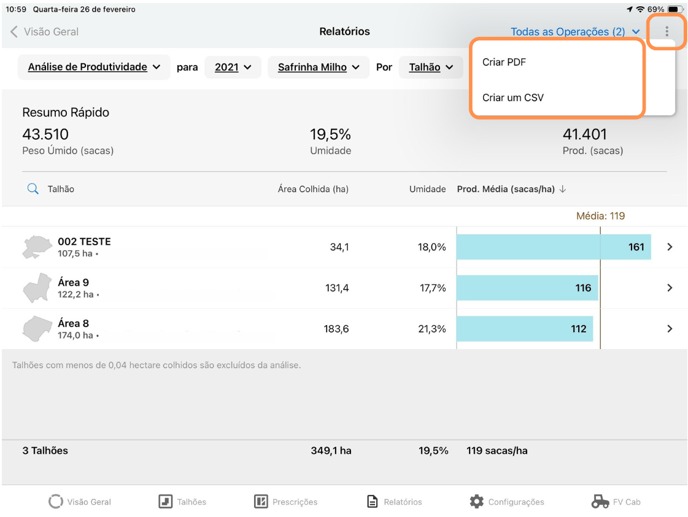This screenshot has height=517, width=688.
Task: Open Configurações gear in bottom bar
Action: point(477,501)
